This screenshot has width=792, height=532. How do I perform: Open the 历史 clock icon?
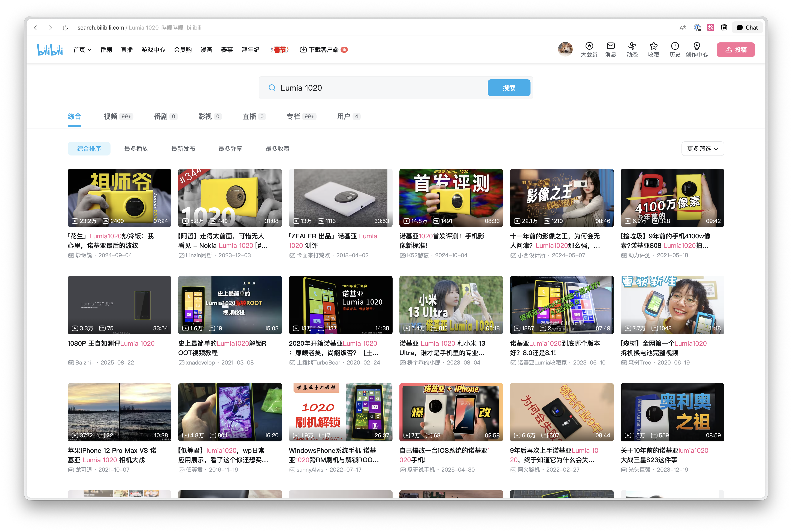tap(675, 46)
